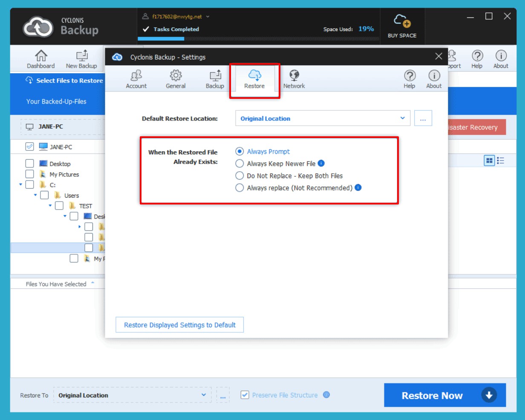Collapse the Users folder tree node
Viewport: 525px width, 420px height.
(35, 195)
